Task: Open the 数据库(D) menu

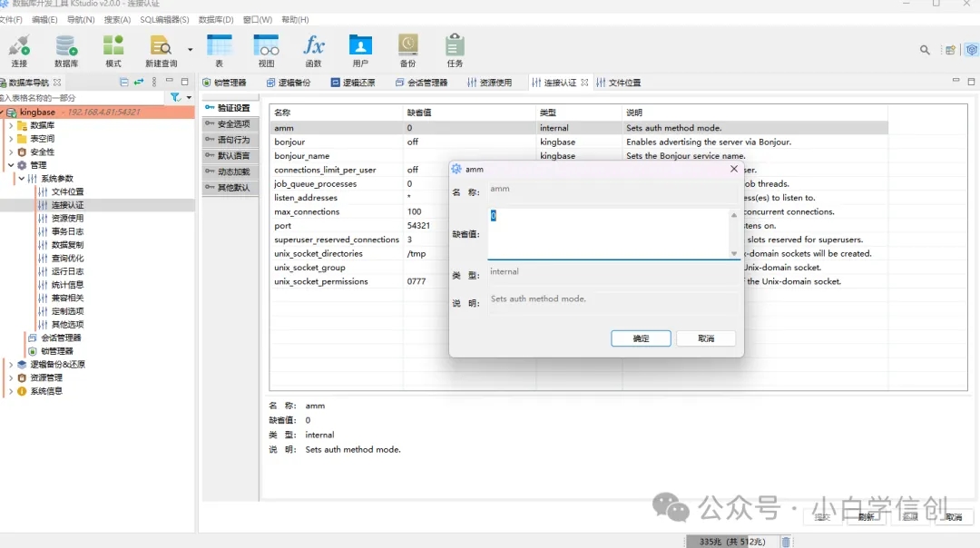Action: point(216,19)
